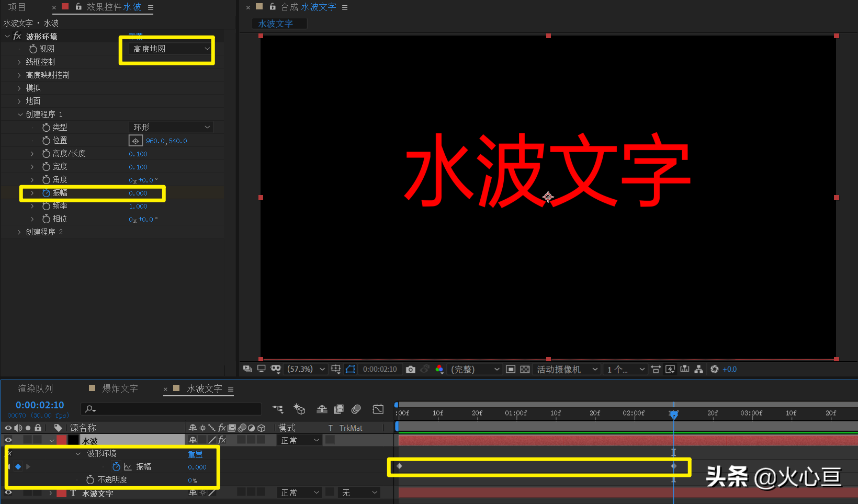Open the 类型 环形 dropdown
Viewport: 858px width, 504px height.
[x=171, y=127]
